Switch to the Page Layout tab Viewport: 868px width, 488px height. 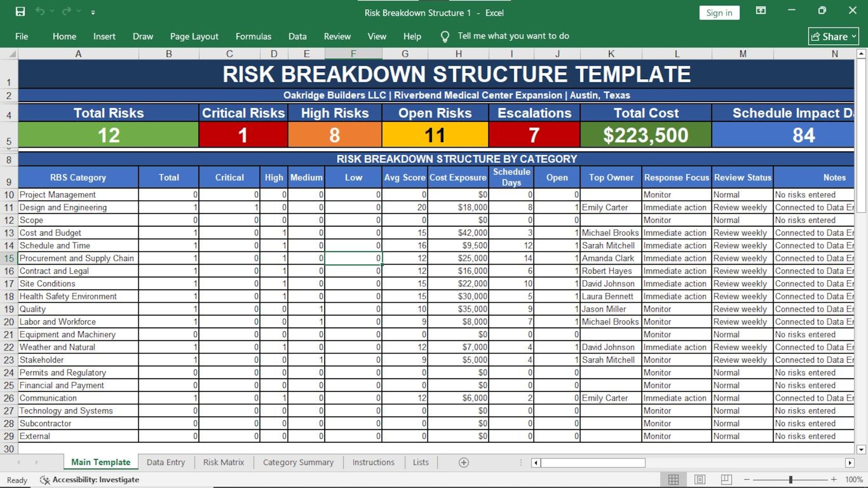[x=194, y=36]
